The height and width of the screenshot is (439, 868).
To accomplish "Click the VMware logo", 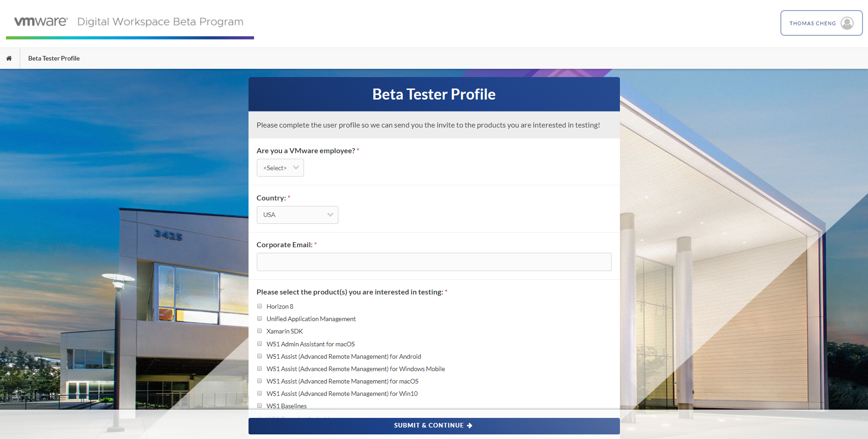I will pyautogui.click(x=41, y=22).
